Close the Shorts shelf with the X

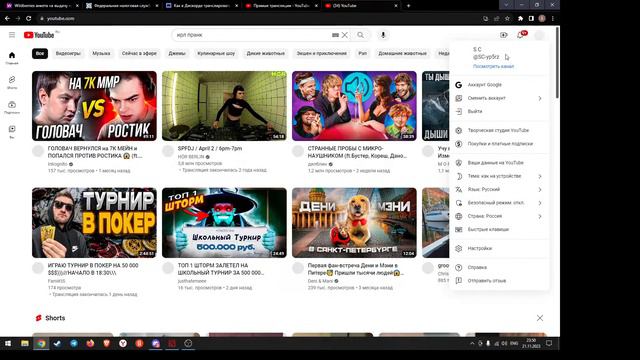(x=540, y=318)
